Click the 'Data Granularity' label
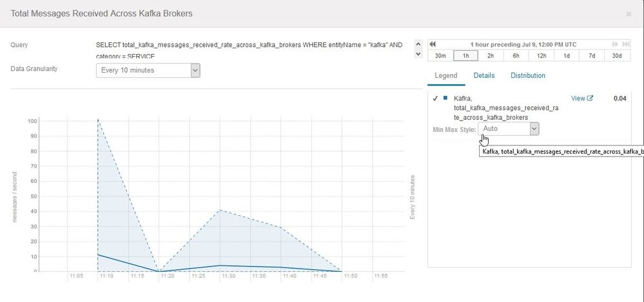This screenshot has height=302, width=644. tap(34, 69)
